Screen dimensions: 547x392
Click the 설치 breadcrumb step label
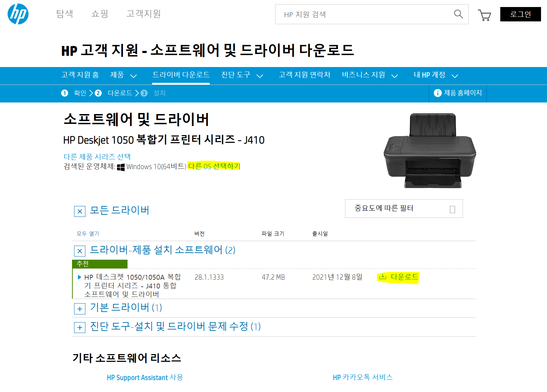tap(159, 93)
